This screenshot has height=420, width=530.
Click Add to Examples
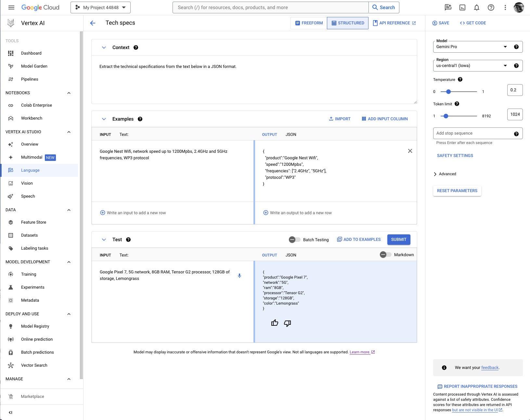click(359, 240)
